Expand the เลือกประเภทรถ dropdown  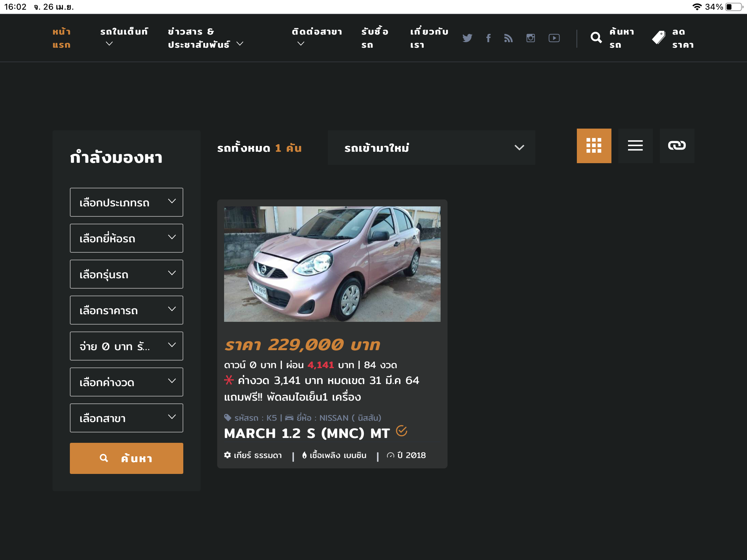[x=127, y=202]
